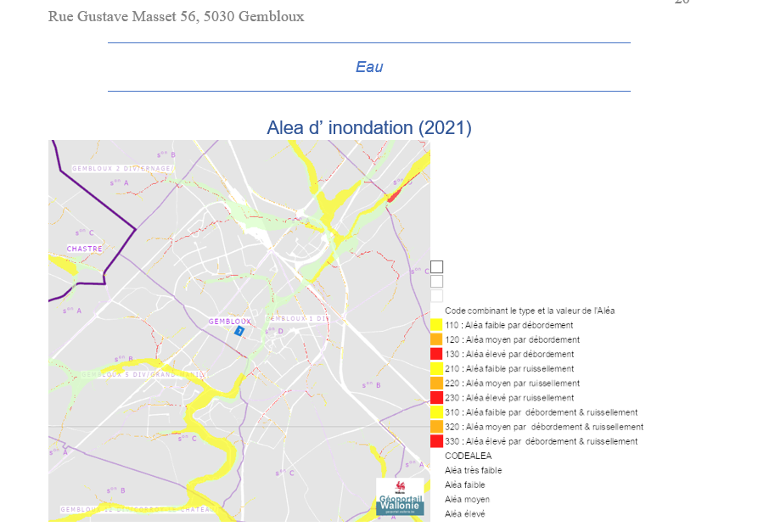Select the CODEALEA legend heading
The image size is (775, 532).
pos(468,456)
